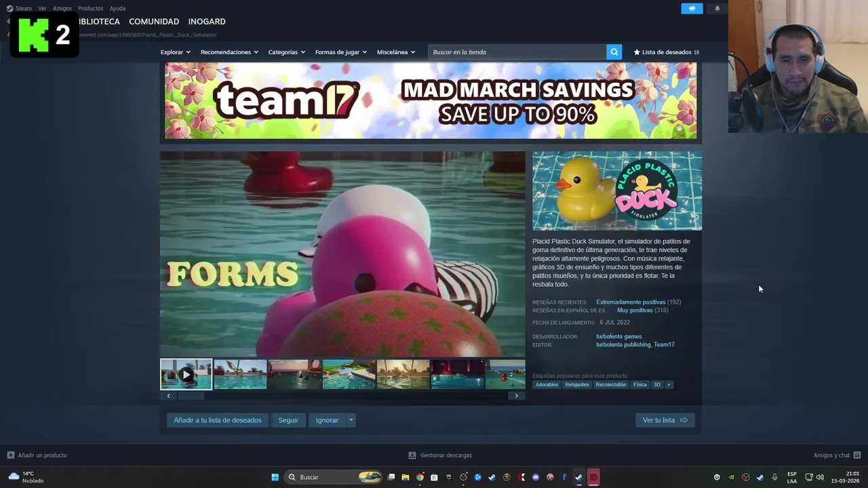The width and height of the screenshot is (868, 488).
Task: Open Epic Games Launcher in the taskbar
Action: point(449,477)
